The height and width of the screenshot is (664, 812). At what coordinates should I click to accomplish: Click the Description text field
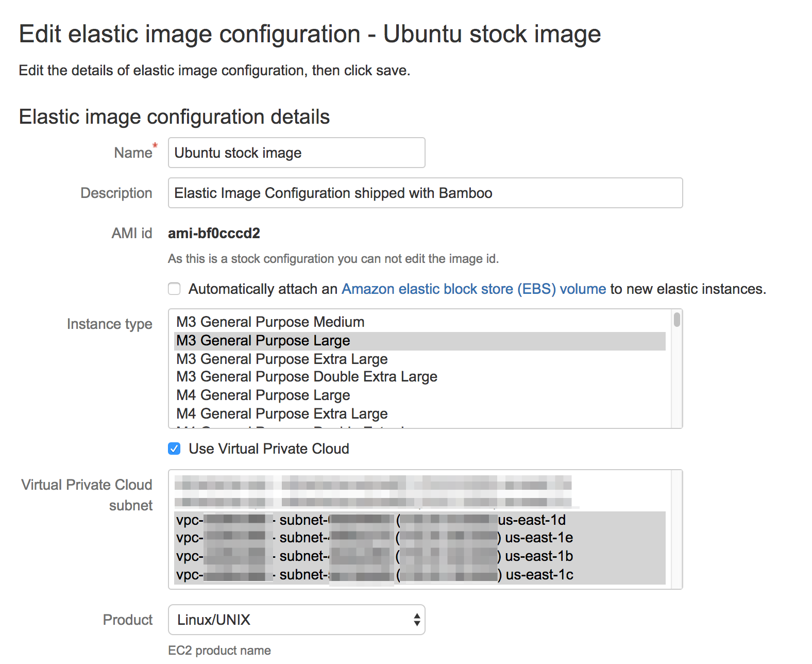[x=425, y=193]
